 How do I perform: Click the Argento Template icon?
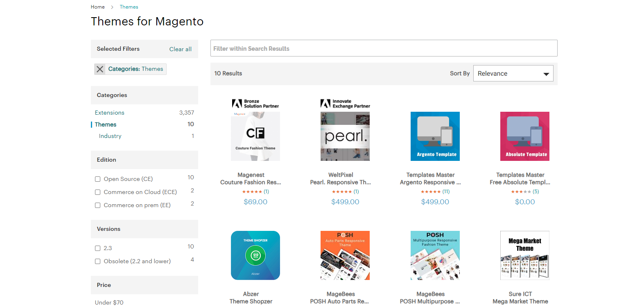(x=435, y=136)
